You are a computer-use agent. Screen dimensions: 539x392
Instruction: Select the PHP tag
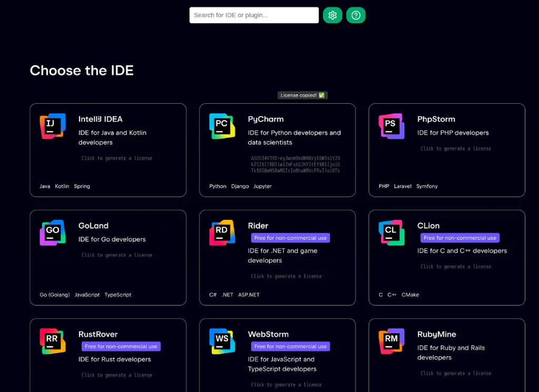[384, 186]
